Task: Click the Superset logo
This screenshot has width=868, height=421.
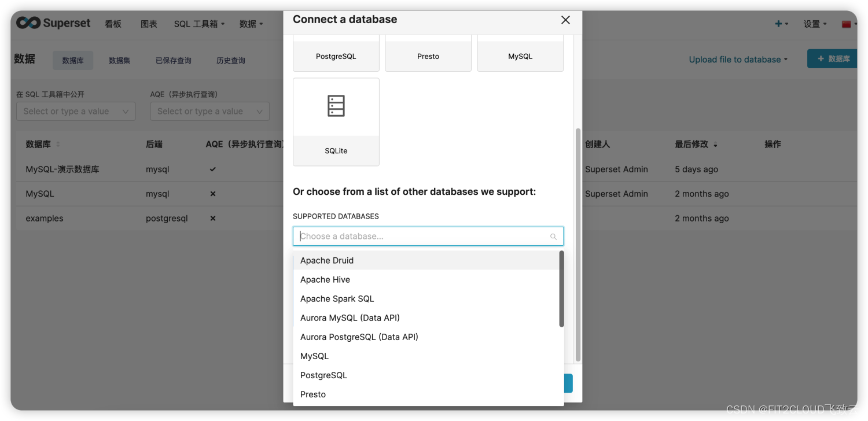Action: (53, 23)
